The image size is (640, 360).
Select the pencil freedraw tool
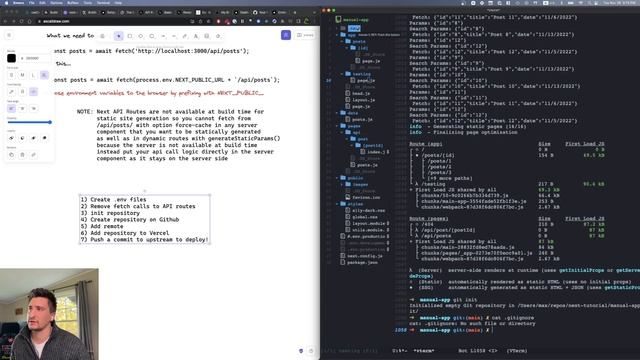click(185, 36)
